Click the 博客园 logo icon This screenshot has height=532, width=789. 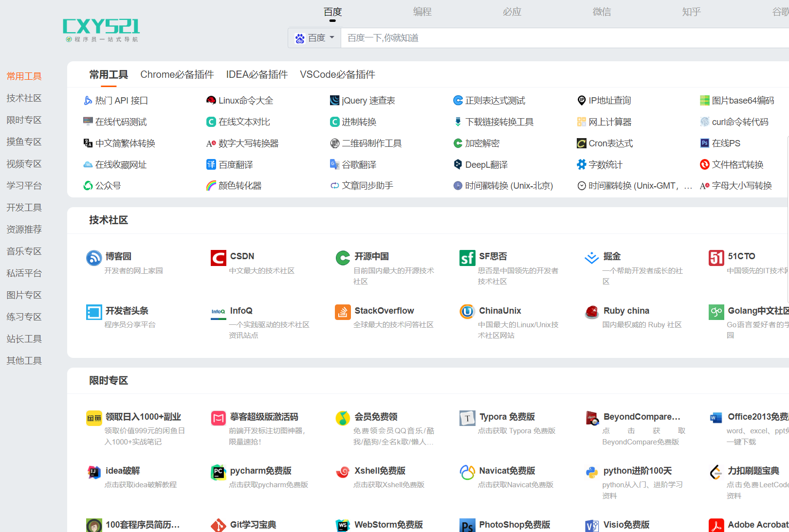(x=94, y=258)
